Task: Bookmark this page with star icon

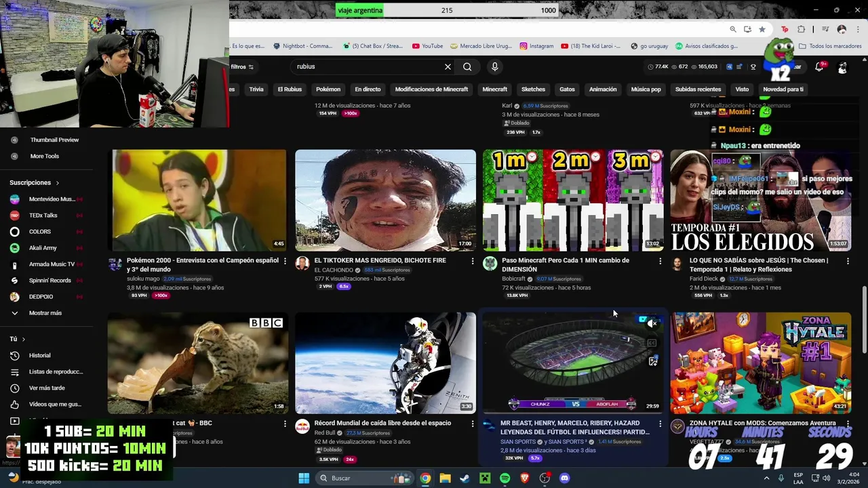Action: click(x=762, y=29)
